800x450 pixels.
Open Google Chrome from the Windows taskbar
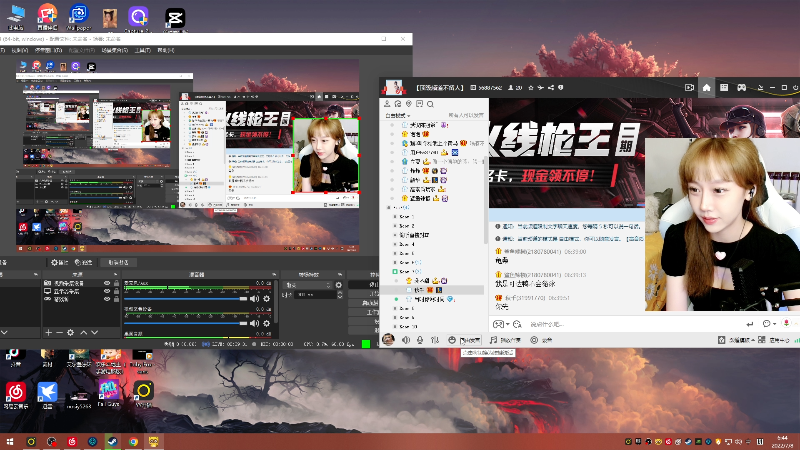point(133,441)
